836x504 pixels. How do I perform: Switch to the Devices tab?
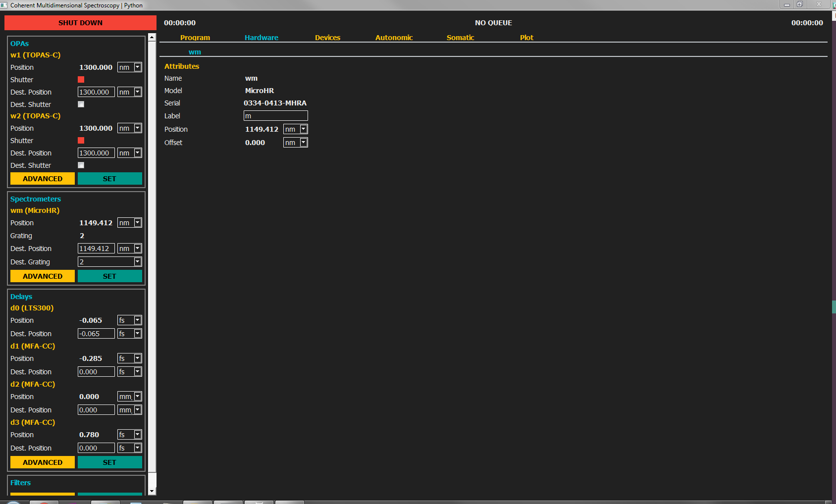click(327, 38)
